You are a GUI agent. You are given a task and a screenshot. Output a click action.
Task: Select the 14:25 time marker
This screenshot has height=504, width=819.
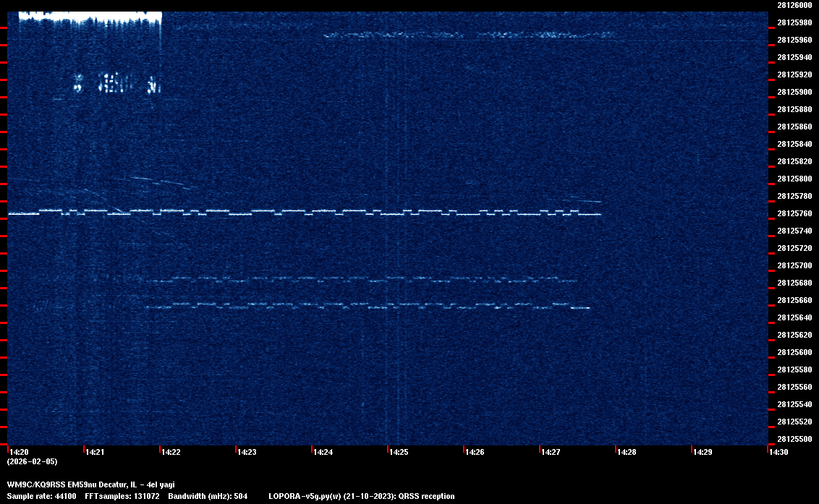click(399, 453)
